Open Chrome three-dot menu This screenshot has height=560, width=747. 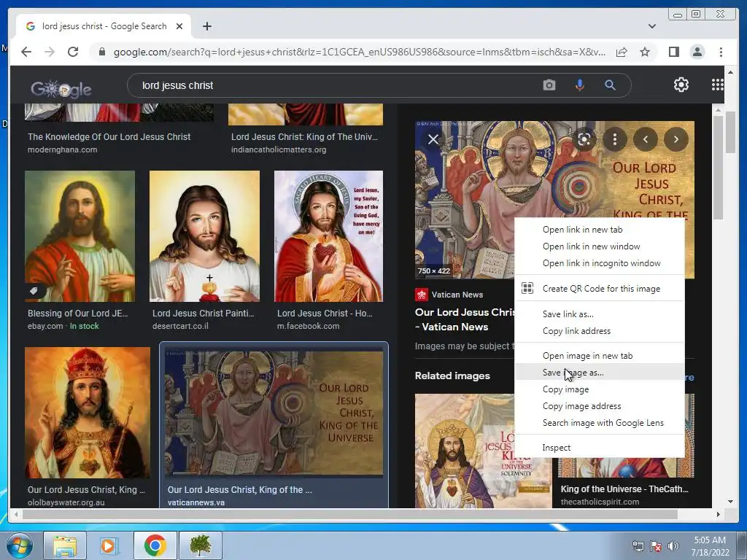(721, 52)
